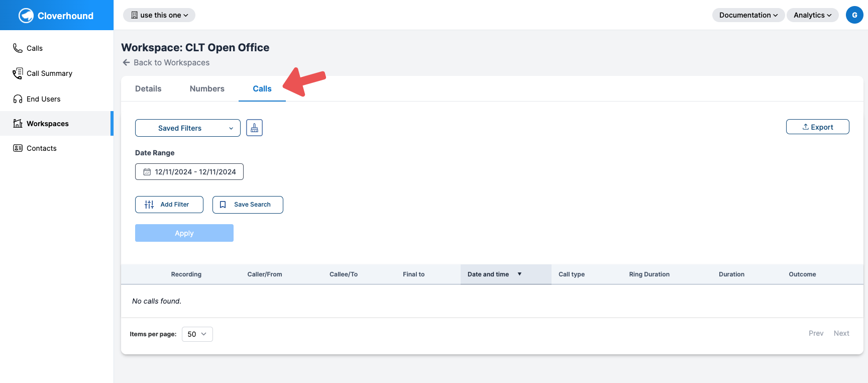This screenshot has height=383, width=868.
Task: Click the Date Range label
Action: [x=155, y=153]
